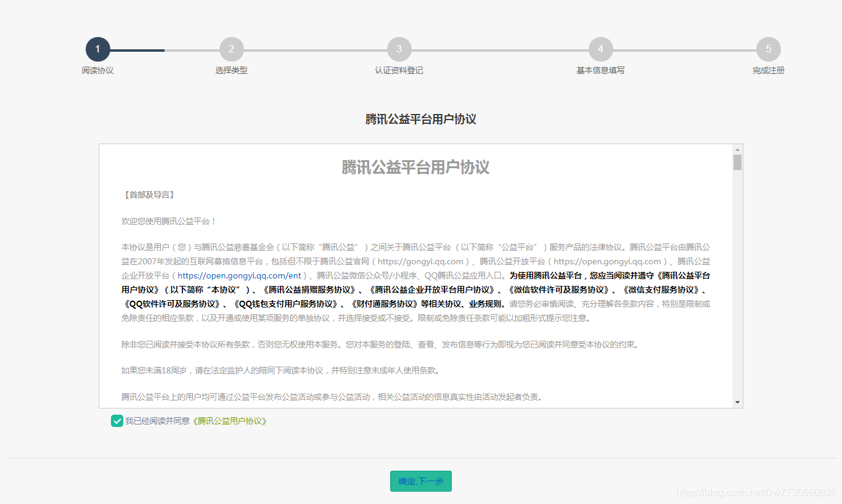This screenshot has width=842, height=504.
Task: Open the 《腾讯公益用户协议》 link
Action: pyautogui.click(x=229, y=421)
